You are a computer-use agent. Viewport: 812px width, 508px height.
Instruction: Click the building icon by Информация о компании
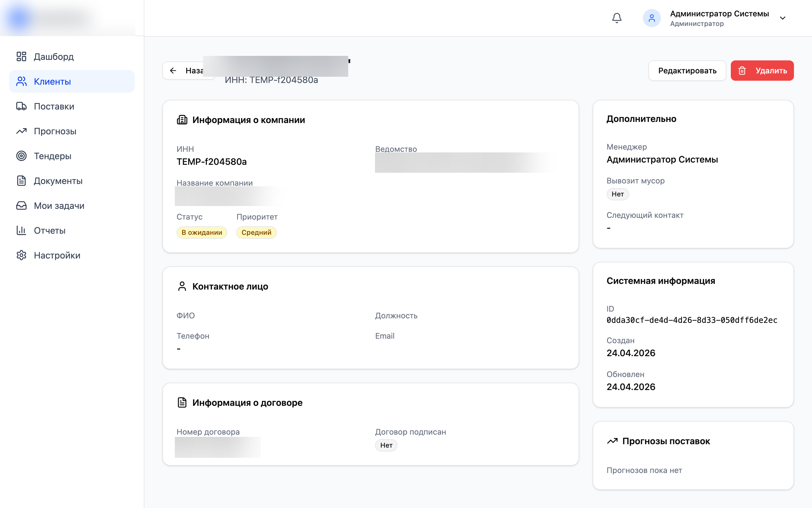tap(182, 120)
